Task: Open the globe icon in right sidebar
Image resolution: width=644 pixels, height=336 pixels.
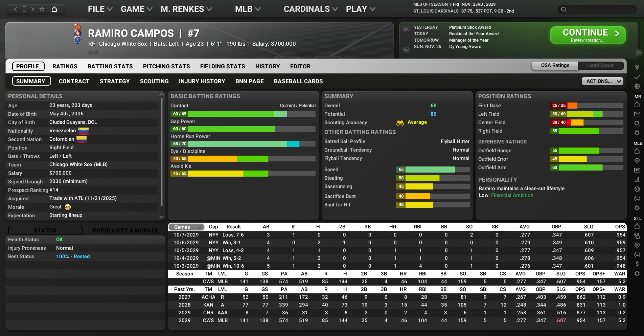Action: [x=637, y=86]
